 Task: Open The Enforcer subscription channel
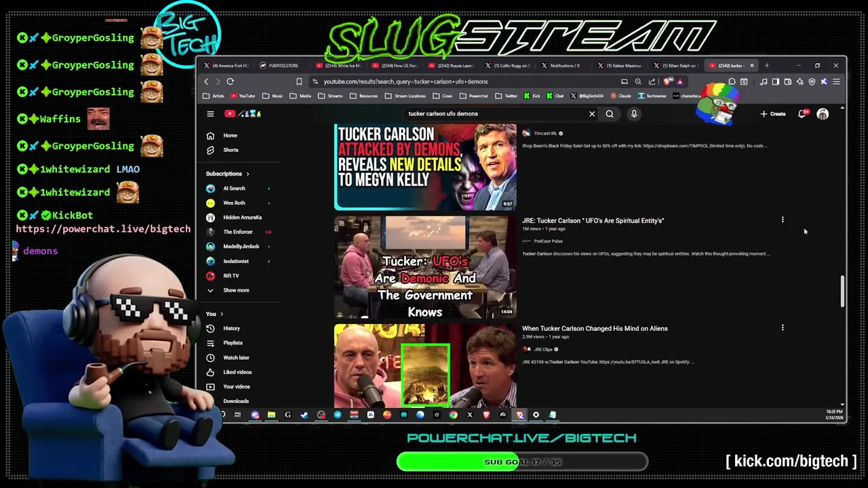(239, 232)
